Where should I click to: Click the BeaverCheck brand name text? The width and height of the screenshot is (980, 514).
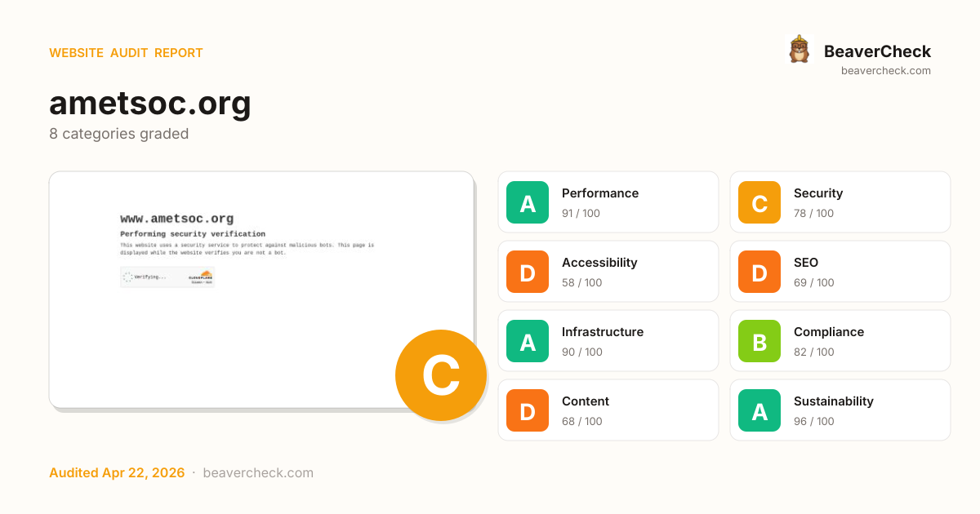tap(877, 51)
